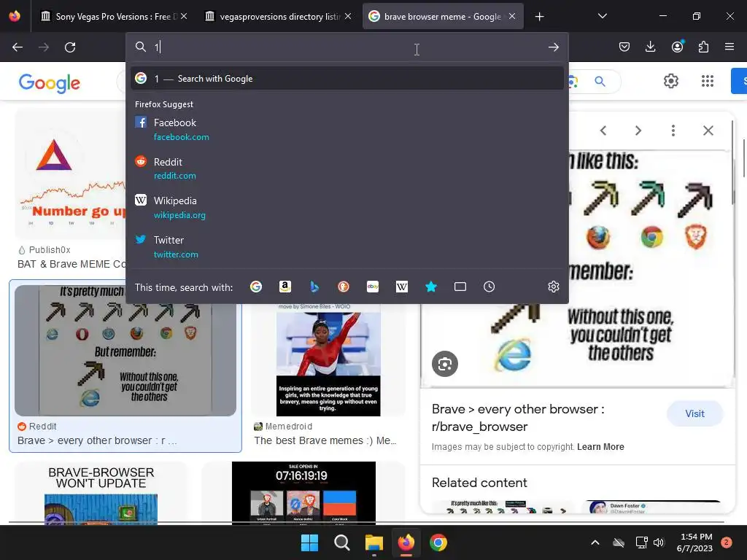Open the clock showing 1:54 PM
Screen dimensions: 747x560
click(x=694, y=542)
